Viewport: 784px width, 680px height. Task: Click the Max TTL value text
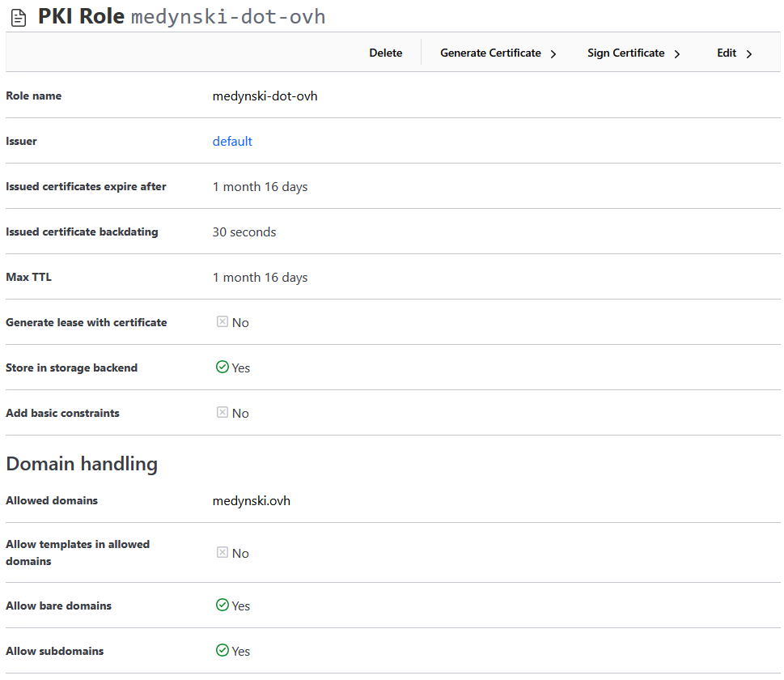[260, 278]
